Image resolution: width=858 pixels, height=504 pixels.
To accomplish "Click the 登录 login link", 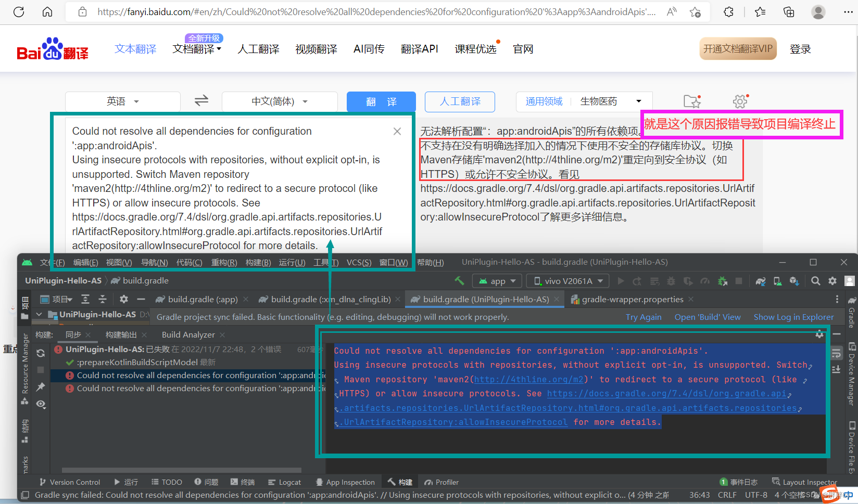I will 800,49.
